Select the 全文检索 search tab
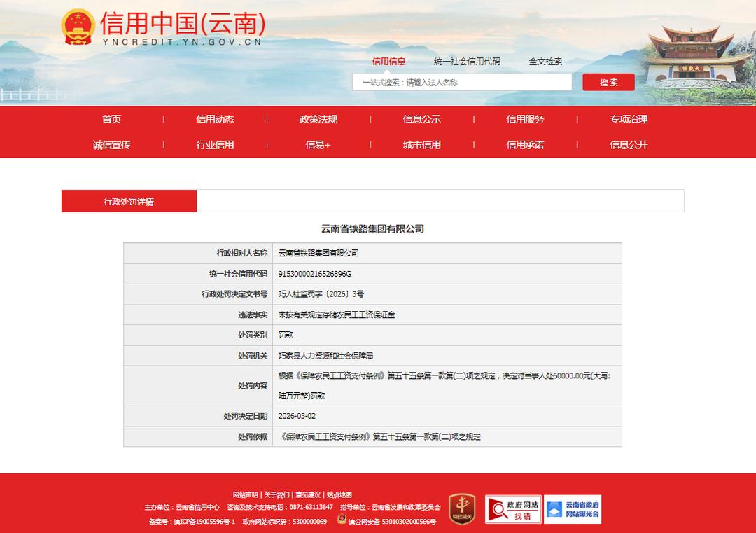Screen dimensions: 756x533 click(x=545, y=61)
